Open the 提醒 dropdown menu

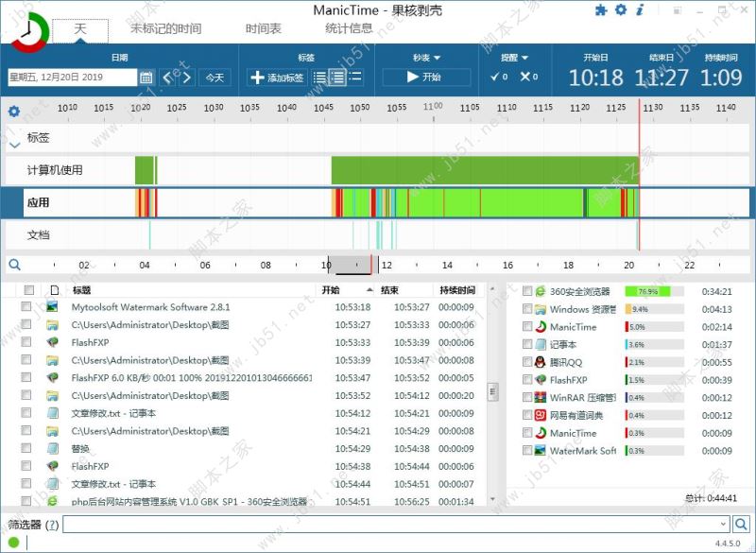514,58
